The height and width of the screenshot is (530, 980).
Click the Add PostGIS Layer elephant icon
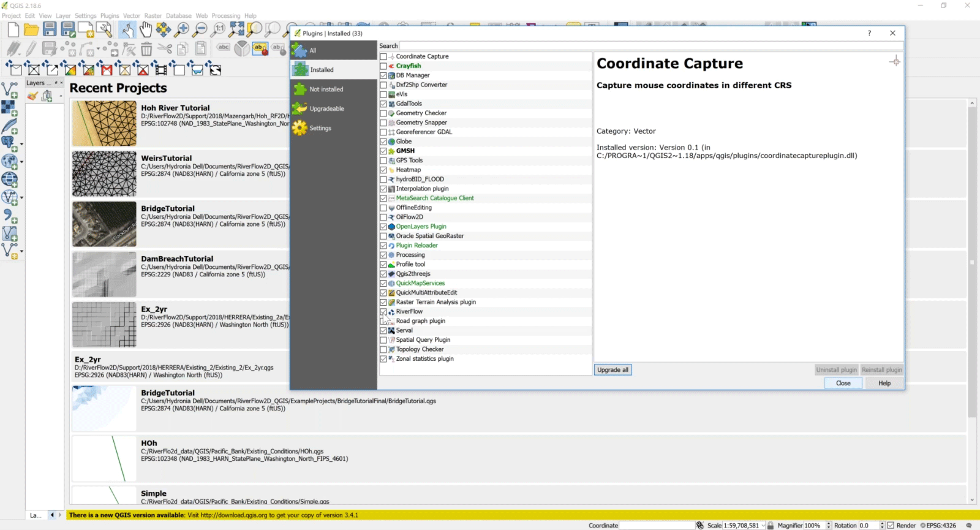coord(9,145)
